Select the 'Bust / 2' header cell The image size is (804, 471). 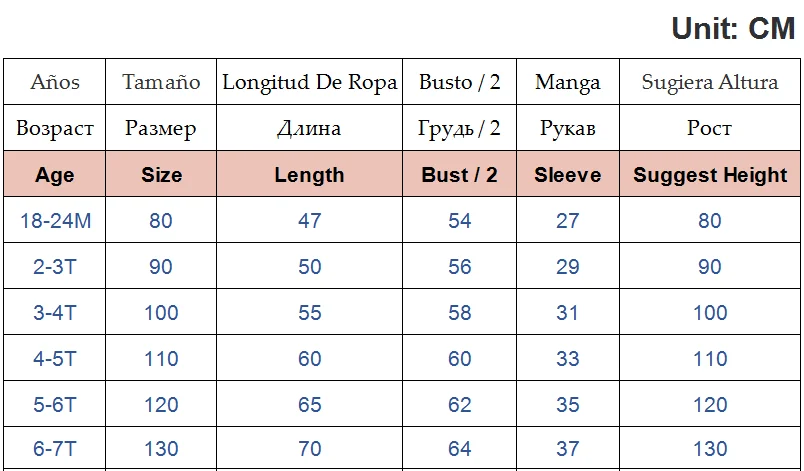point(460,175)
